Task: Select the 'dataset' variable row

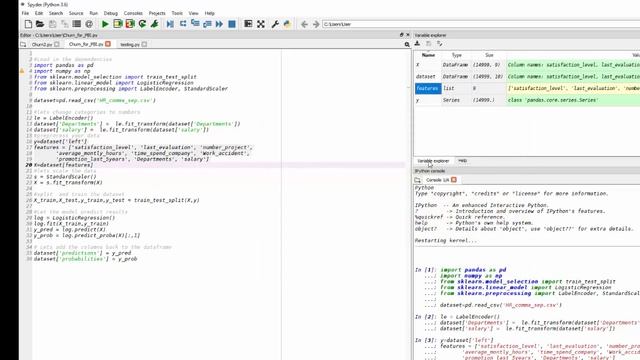Action: tap(527, 76)
